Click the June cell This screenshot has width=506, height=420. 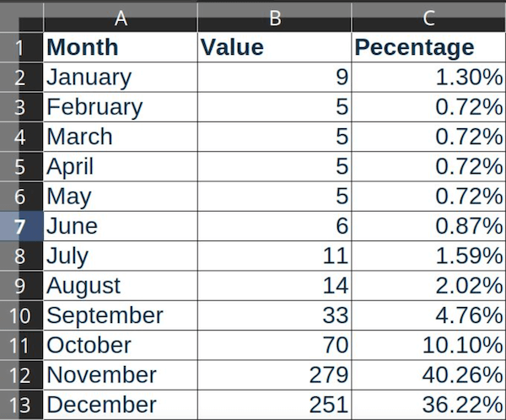point(120,226)
